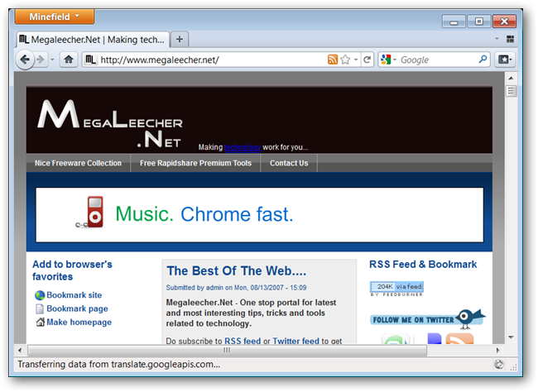The height and width of the screenshot is (392, 538).
Task: Open a new tab with plus button
Action: click(180, 40)
